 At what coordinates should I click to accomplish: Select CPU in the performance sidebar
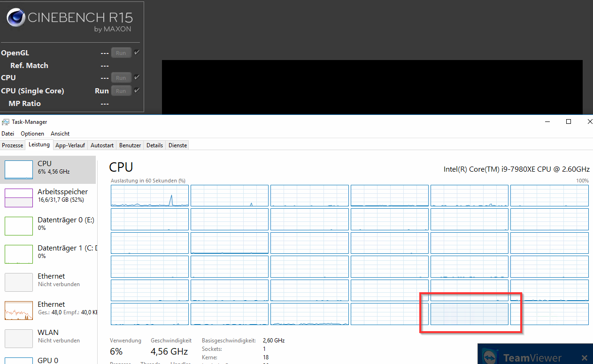click(x=48, y=170)
